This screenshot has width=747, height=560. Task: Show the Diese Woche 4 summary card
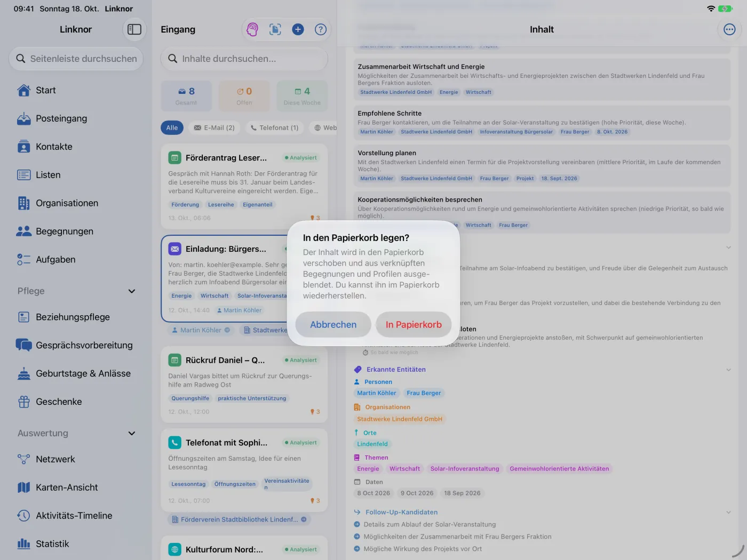(303, 96)
